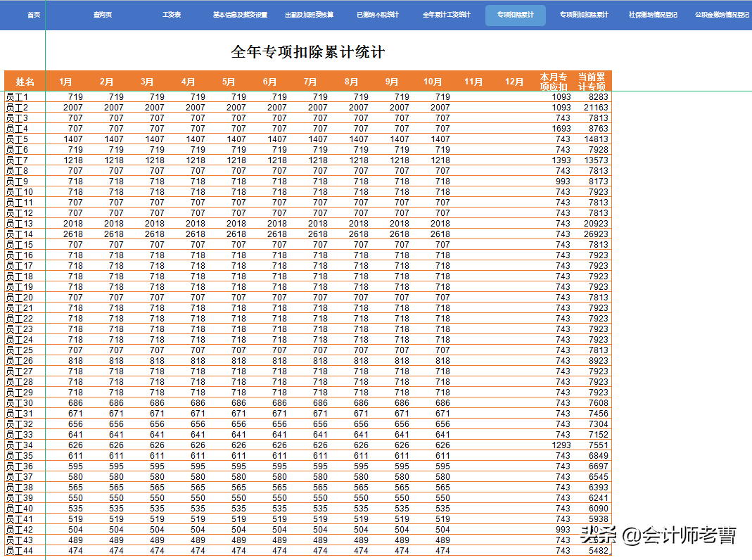Image resolution: width=752 pixels, height=560 pixels.
Task: Select the active 专项扣除累计 tab
Action: point(516,14)
